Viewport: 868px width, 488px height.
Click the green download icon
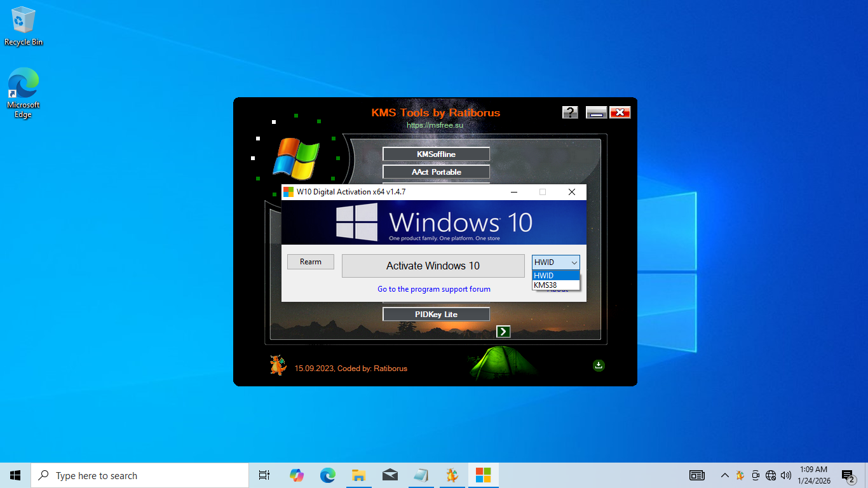pyautogui.click(x=599, y=365)
